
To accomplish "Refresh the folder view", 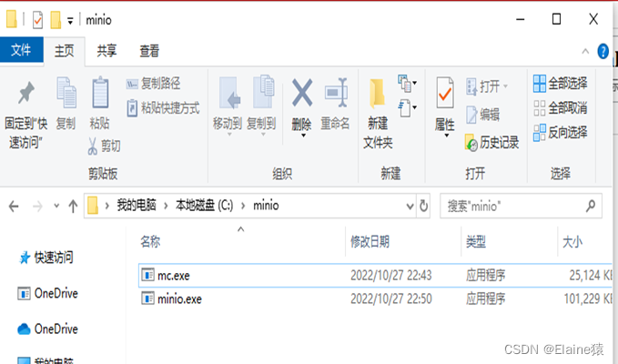I will point(423,206).
